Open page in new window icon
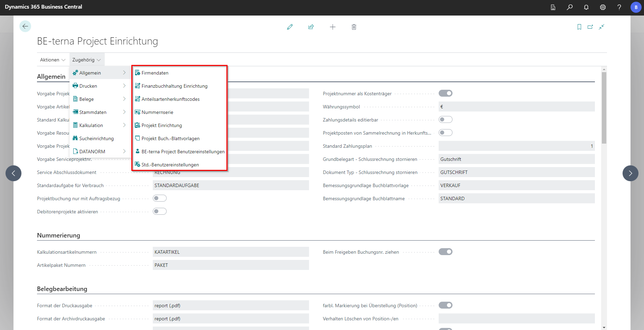 pos(590,27)
